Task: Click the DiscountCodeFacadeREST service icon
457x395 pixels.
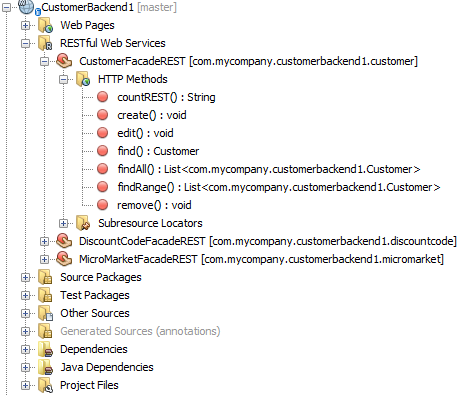Action: coord(64,241)
